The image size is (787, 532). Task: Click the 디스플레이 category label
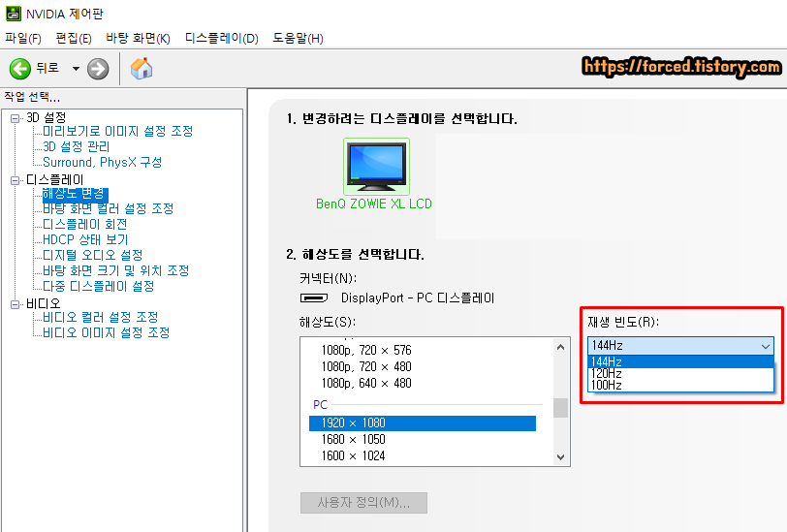point(54,179)
